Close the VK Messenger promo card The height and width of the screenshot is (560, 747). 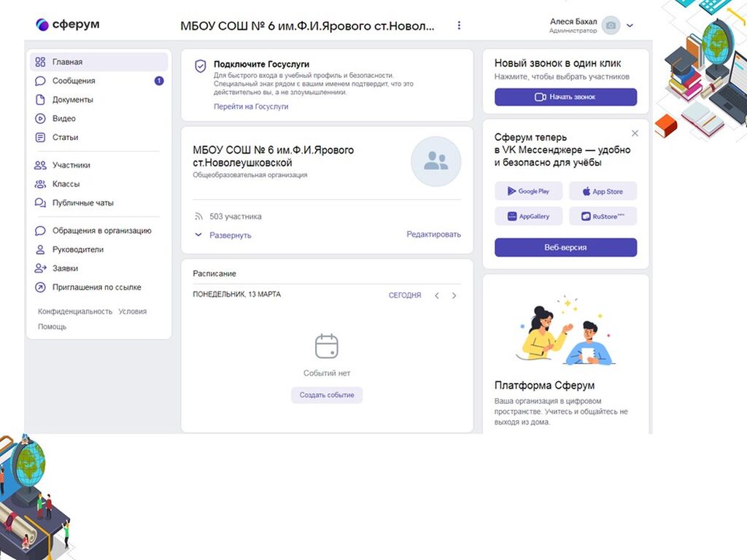[635, 133]
